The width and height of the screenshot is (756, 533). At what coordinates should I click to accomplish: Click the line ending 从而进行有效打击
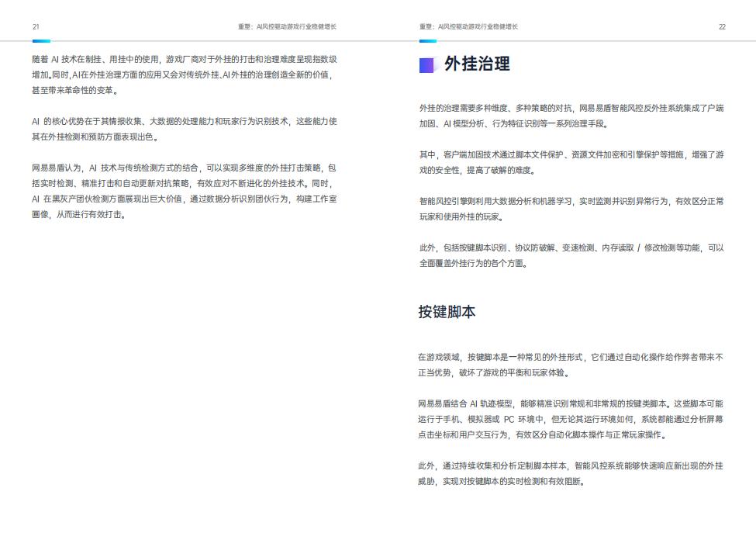click(80, 214)
